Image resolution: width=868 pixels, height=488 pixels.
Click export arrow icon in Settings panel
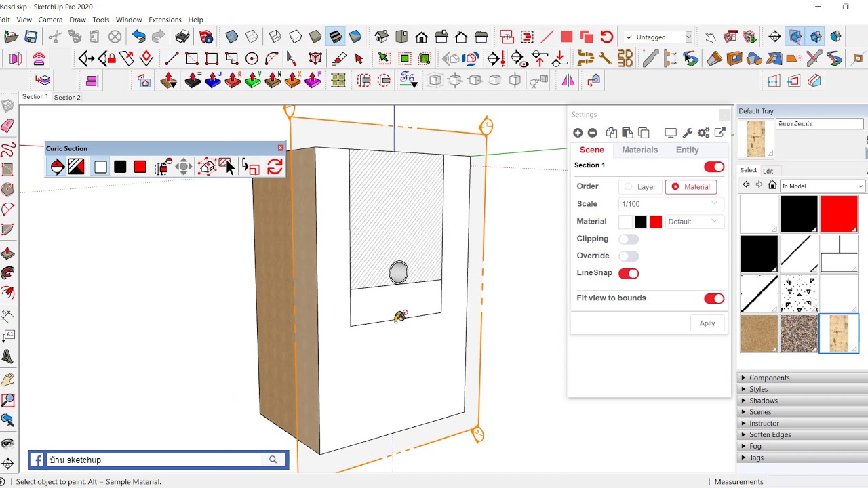pyautogui.click(x=720, y=133)
